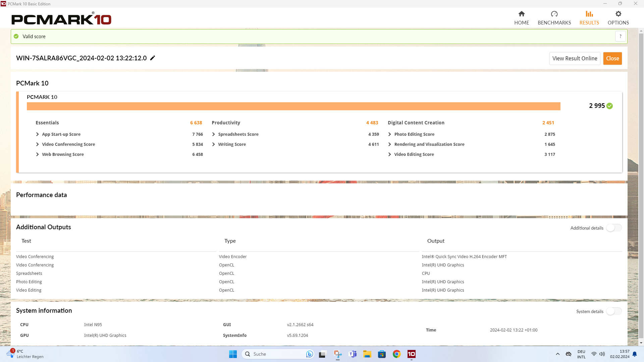
Task: Click the Quick Sync Video H.264 Encoder output
Action: click(x=464, y=256)
